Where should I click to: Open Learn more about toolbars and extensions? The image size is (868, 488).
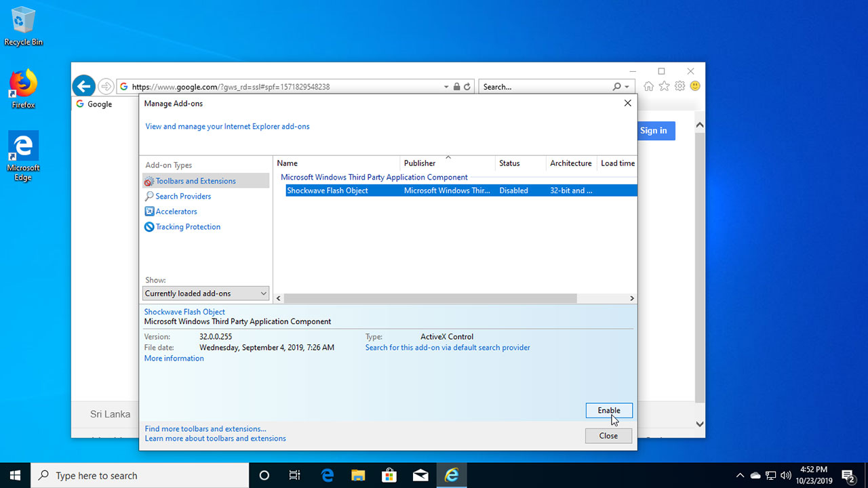pos(215,439)
